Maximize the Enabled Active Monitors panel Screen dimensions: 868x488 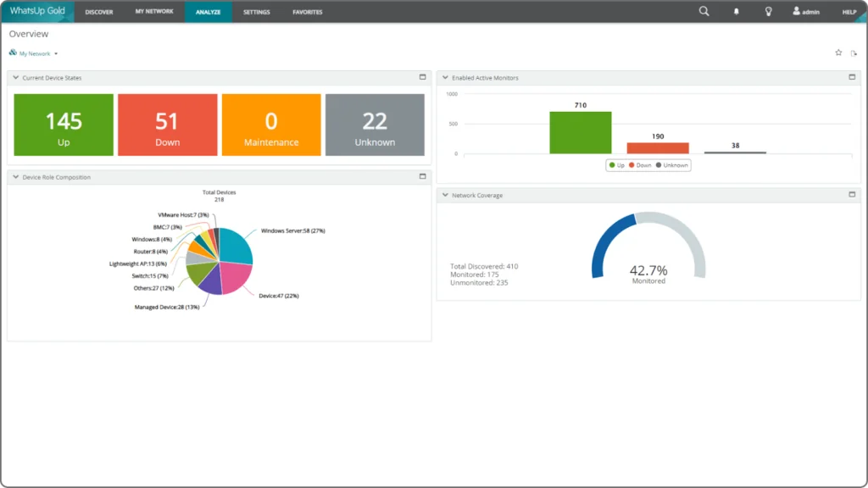pos(852,77)
